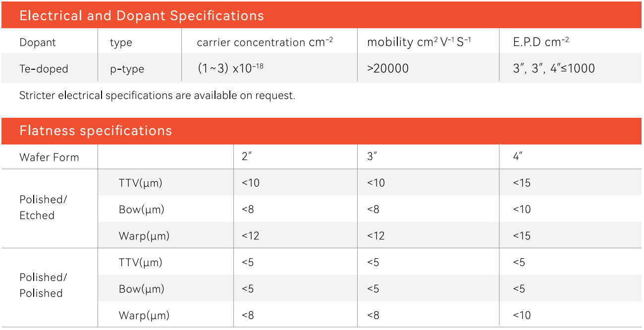The height and width of the screenshot is (330, 644).
Task: Select the Dopant column header
Action: [38, 43]
